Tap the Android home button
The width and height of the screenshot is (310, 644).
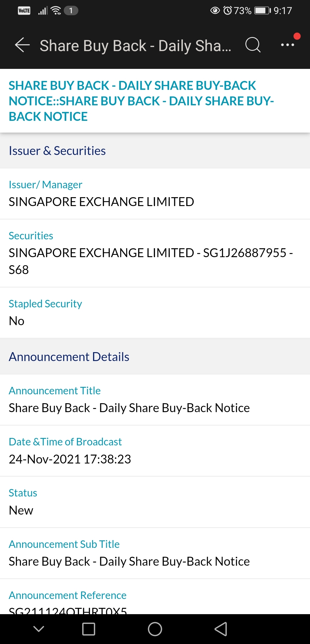pos(155,629)
